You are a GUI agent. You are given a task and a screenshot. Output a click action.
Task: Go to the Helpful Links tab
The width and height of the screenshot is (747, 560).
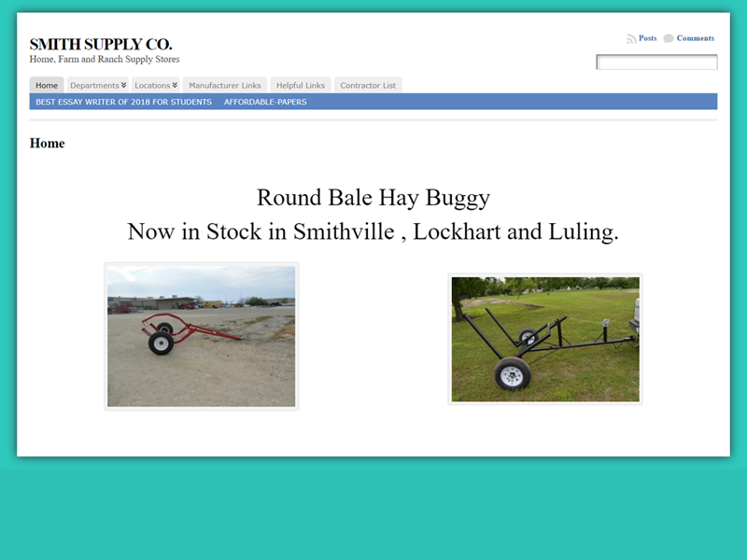point(301,85)
